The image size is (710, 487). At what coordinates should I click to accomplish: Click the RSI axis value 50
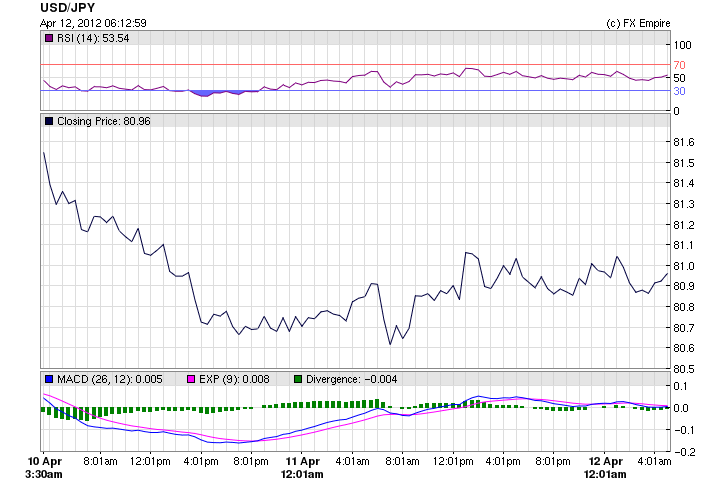point(679,78)
